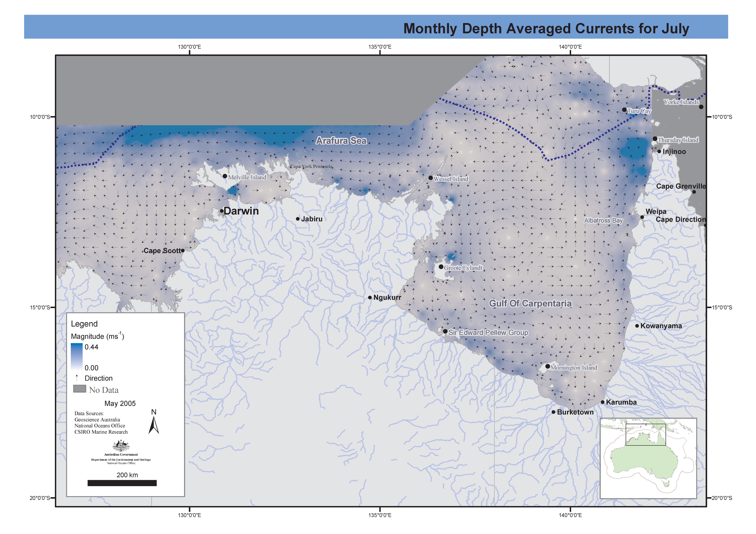Click the Kowanyama label
Image resolution: width=756 pixels, height=534 pixels.
[x=661, y=326]
